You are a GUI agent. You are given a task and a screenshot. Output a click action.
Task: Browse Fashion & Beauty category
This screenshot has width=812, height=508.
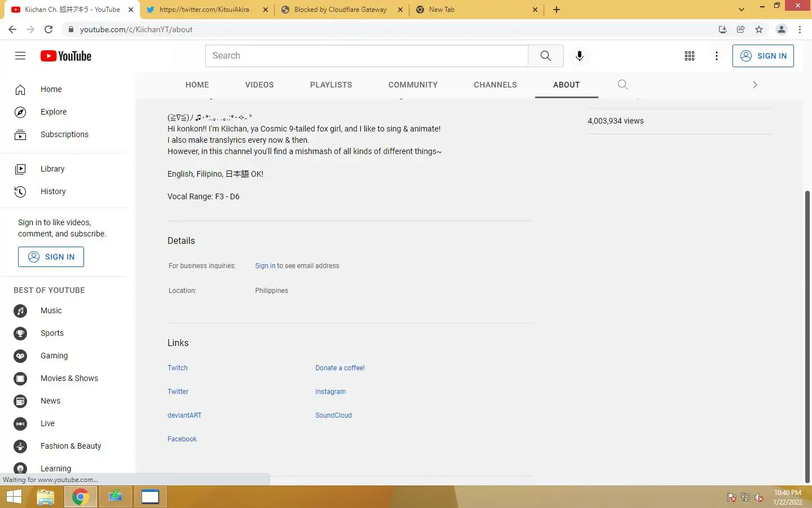(70, 446)
